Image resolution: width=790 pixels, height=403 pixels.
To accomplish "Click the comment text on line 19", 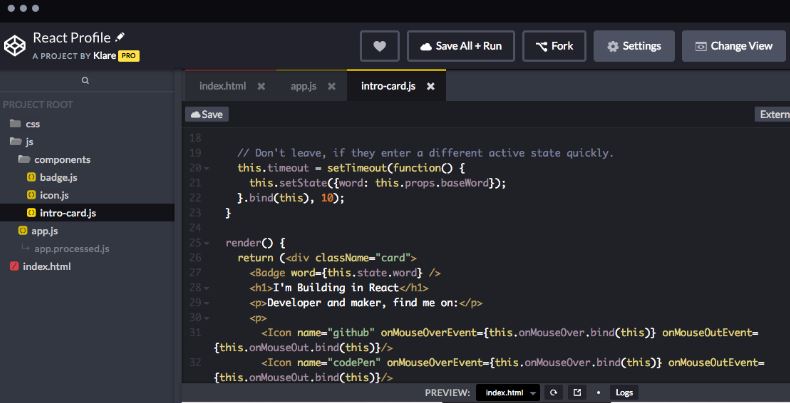I will [425, 153].
